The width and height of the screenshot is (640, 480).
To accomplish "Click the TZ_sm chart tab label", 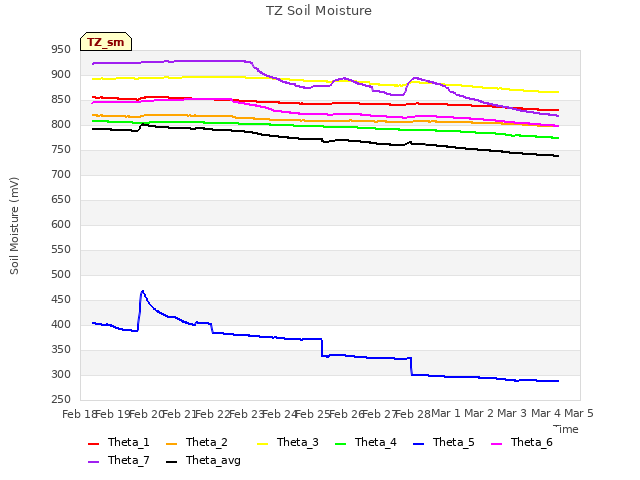I will pyautogui.click(x=106, y=42).
